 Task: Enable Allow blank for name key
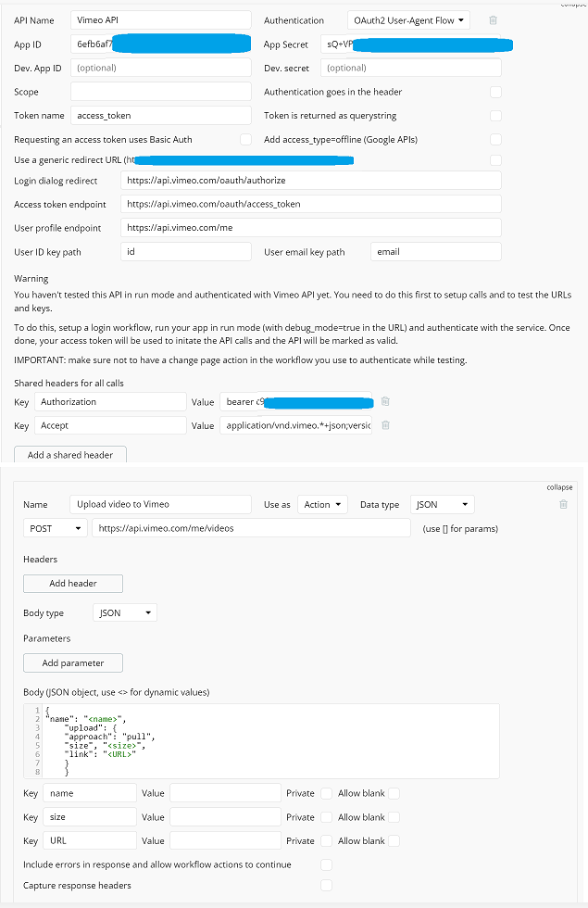pos(394,793)
